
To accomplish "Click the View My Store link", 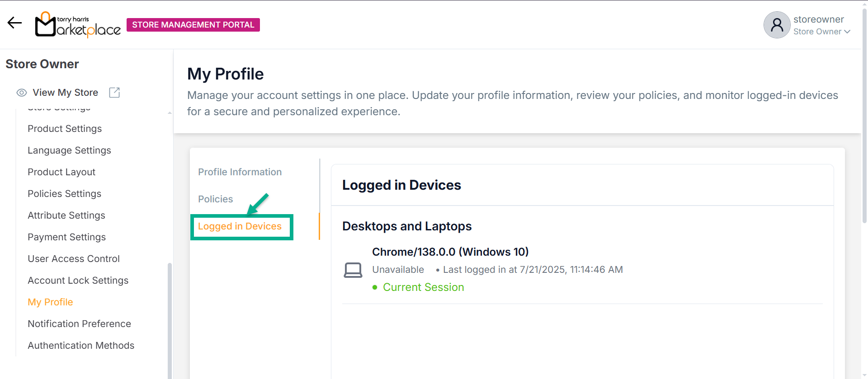I will pos(65,93).
